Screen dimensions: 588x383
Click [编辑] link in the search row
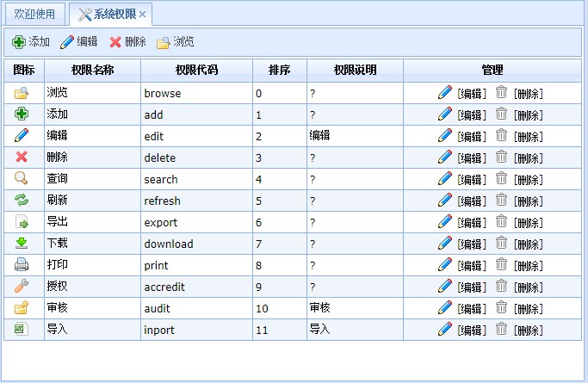click(472, 180)
